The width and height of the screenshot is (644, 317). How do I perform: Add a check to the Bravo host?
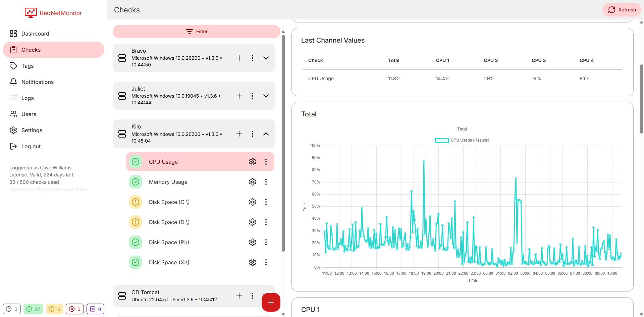[x=239, y=58]
